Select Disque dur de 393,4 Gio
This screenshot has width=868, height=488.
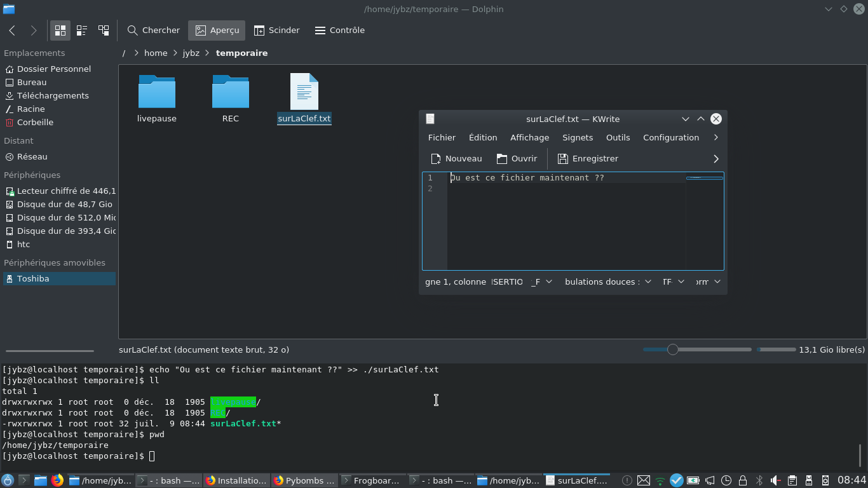pyautogui.click(x=59, y=231)
